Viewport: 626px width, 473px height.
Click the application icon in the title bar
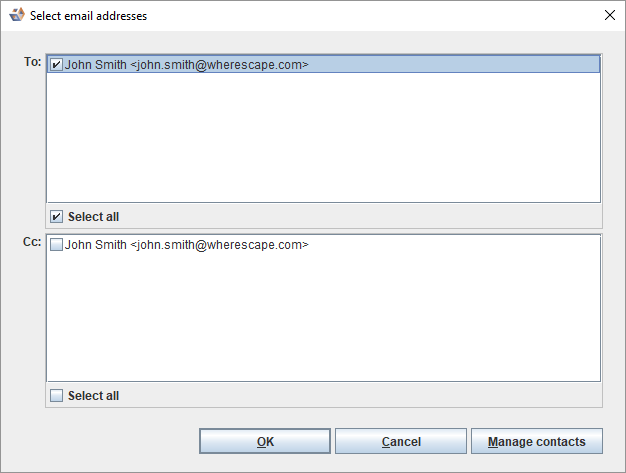point(16,15)
